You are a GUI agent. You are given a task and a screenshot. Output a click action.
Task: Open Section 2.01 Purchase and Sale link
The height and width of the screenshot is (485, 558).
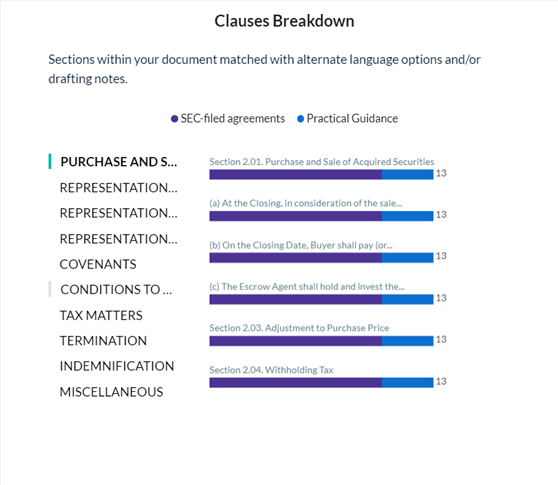coord(322,162)
